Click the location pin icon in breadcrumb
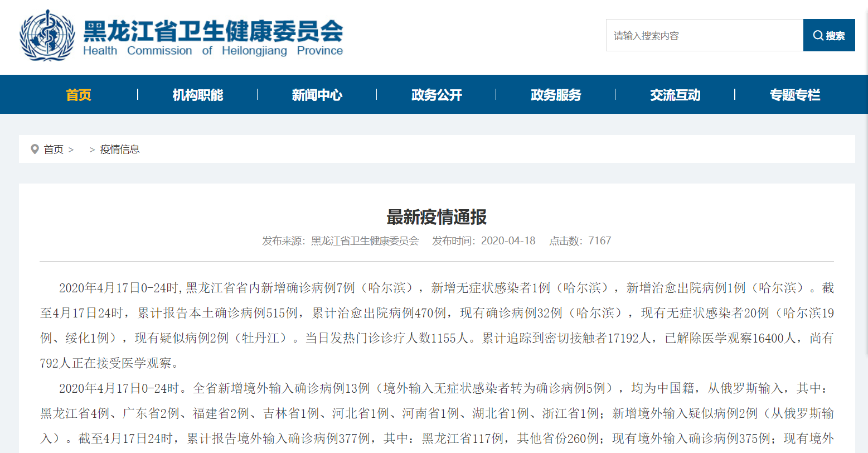Viewport: 868px width, 453px height. click(35, 149)
